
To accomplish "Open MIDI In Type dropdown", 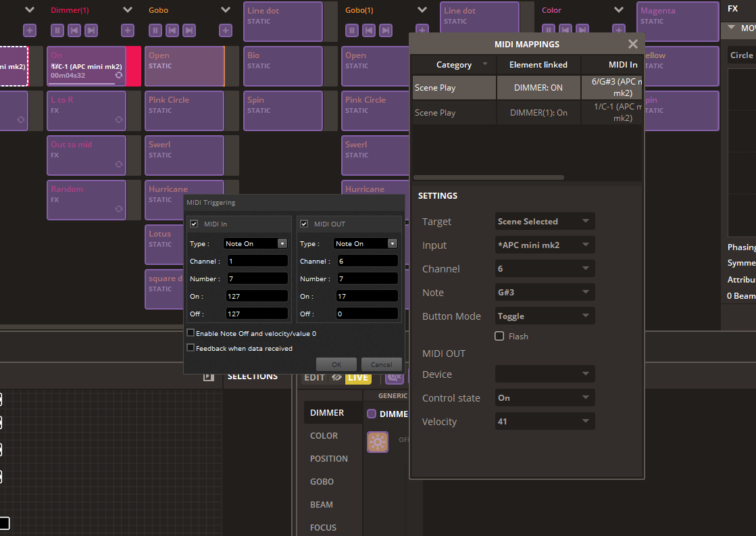I will [255, 243].
